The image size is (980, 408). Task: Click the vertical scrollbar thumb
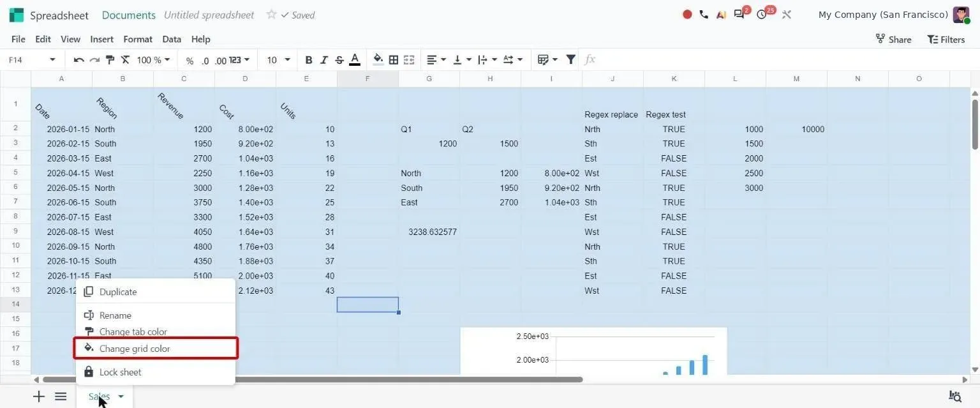click(975, 124)
